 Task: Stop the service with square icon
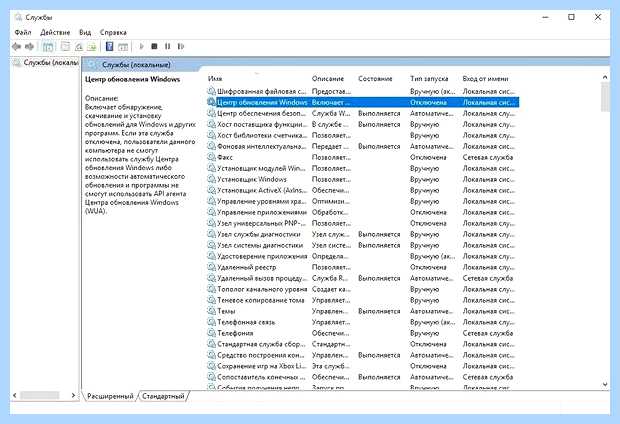coord(154,47)
